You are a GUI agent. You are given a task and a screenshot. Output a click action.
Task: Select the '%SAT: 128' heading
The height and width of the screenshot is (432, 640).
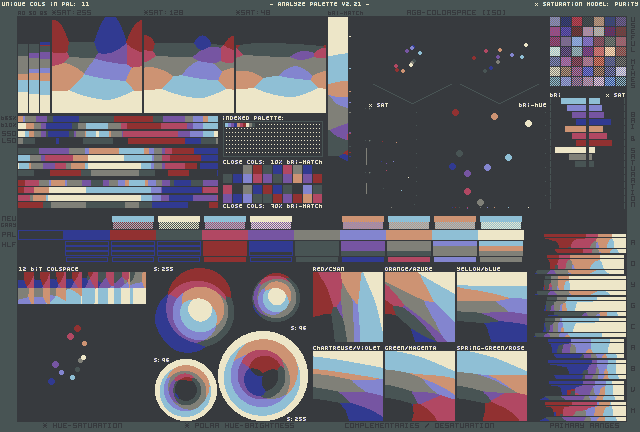(x=164, y=13)
